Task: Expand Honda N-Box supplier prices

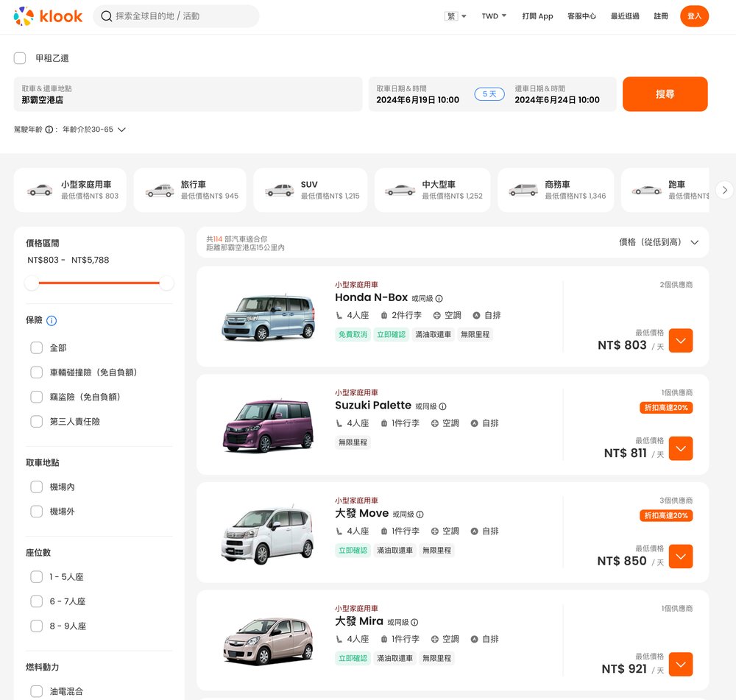Action: coord(681,341)
